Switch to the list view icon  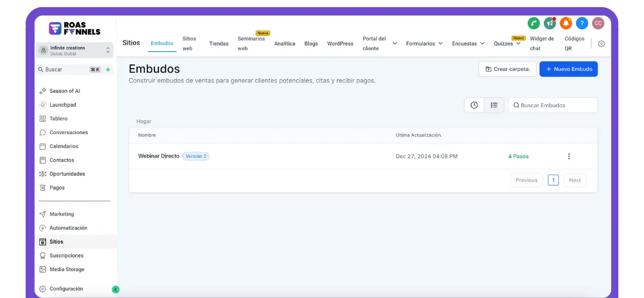(x=494, y=105)
